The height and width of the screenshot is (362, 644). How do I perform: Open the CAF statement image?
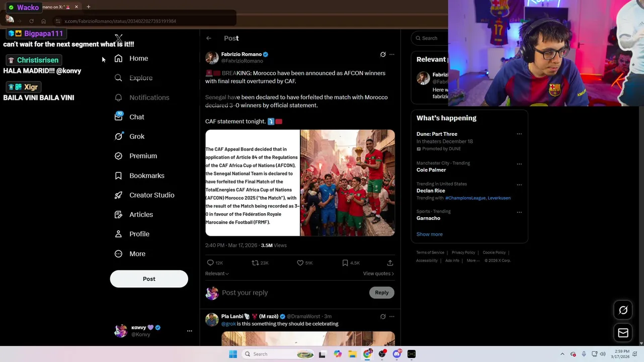[252, 183]
